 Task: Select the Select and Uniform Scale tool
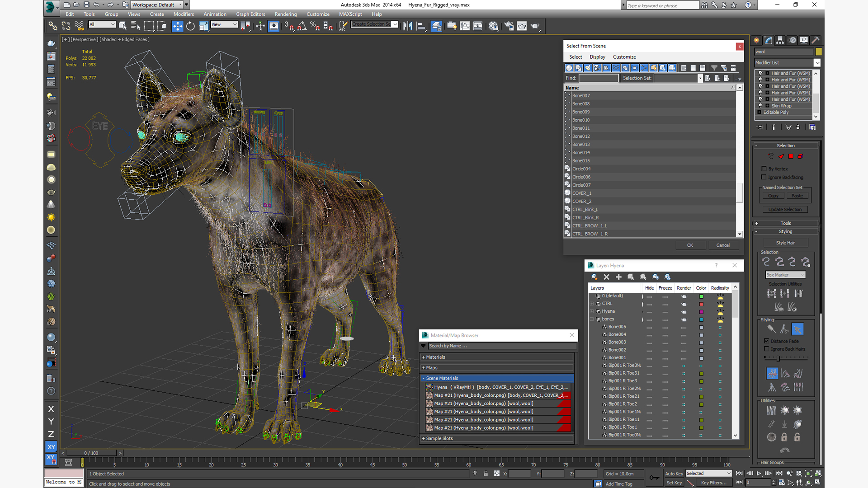pyautogui.click(x=203, y=26)
